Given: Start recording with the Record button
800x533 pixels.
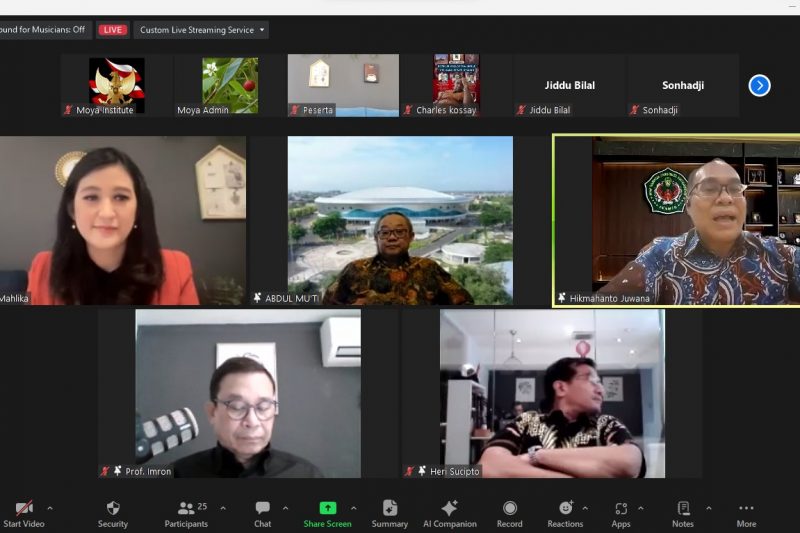Looking at the screenshot, I should (509, 508).
